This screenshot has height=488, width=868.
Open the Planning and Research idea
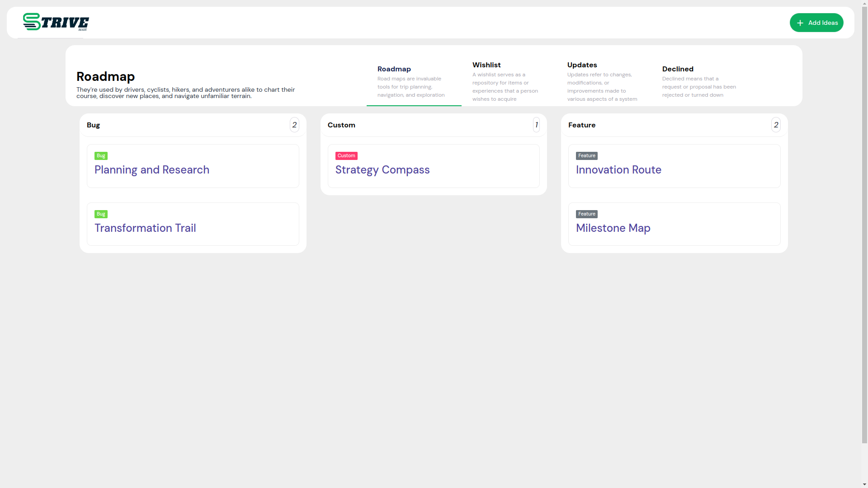[x=152, y=170]
